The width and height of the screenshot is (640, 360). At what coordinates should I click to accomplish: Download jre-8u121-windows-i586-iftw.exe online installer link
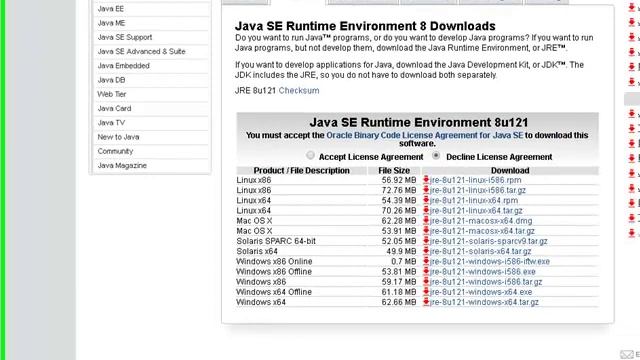click(x=490, y=261)
